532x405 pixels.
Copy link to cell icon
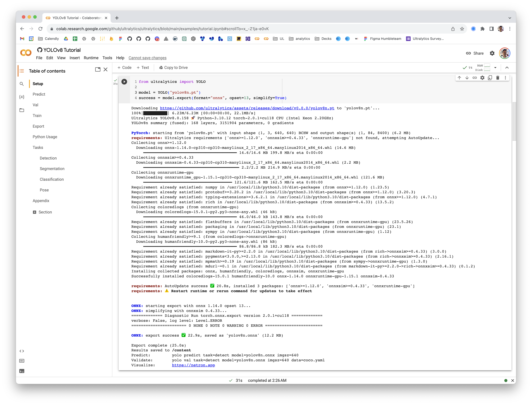click(x=474, y=78)
